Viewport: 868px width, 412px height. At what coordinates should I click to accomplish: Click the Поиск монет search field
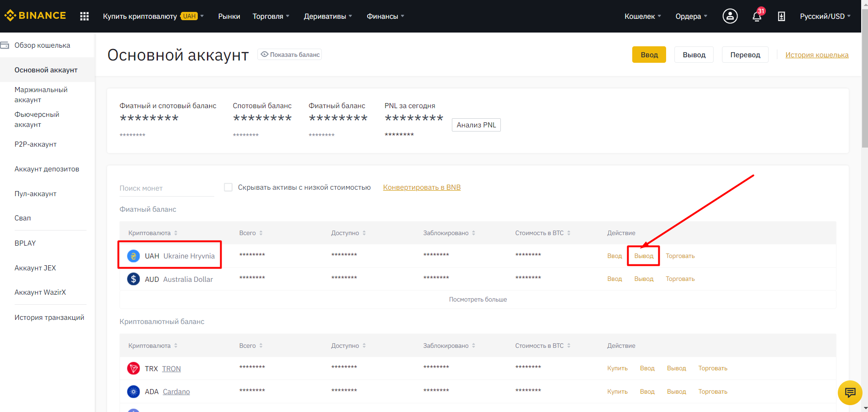click(167, 188)
